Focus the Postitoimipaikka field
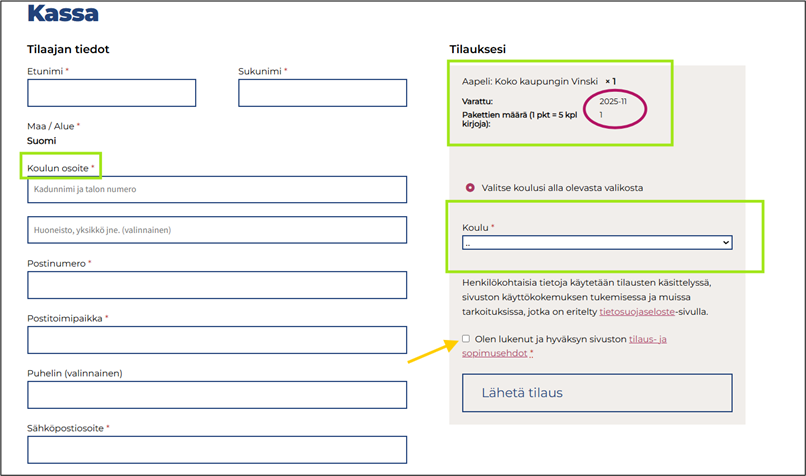806x476 pixels. (x=217, y=340)
